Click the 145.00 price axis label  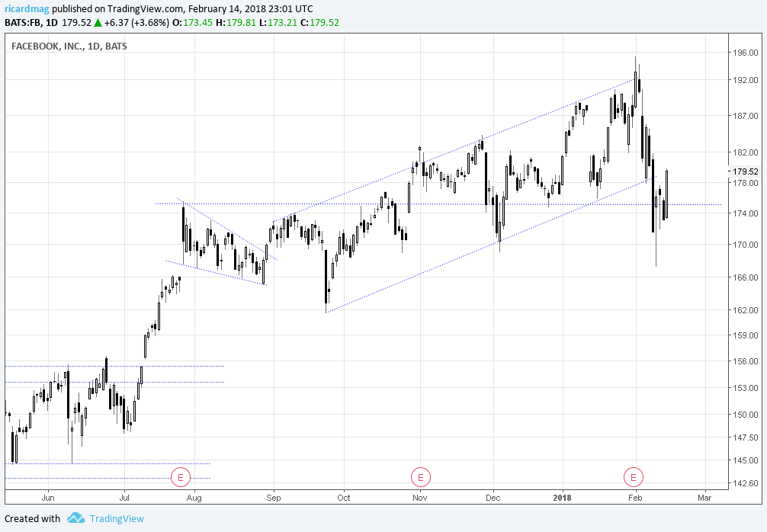746,460
